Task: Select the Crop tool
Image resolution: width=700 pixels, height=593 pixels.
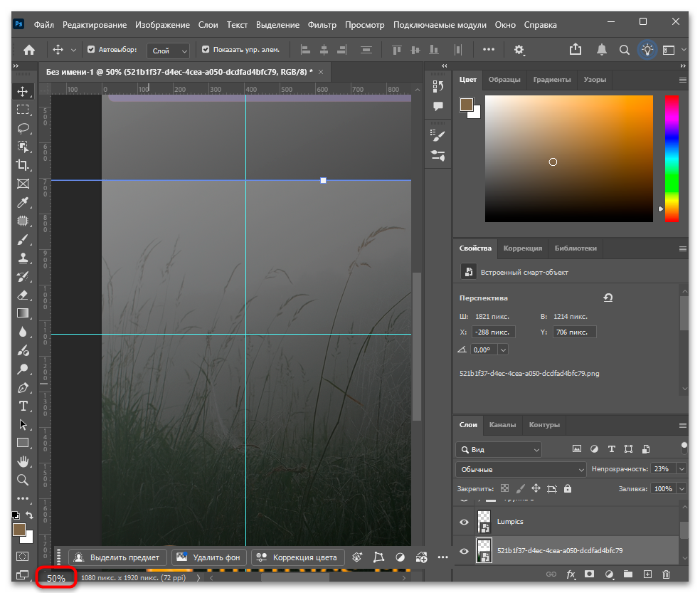Action: (23, 165)
